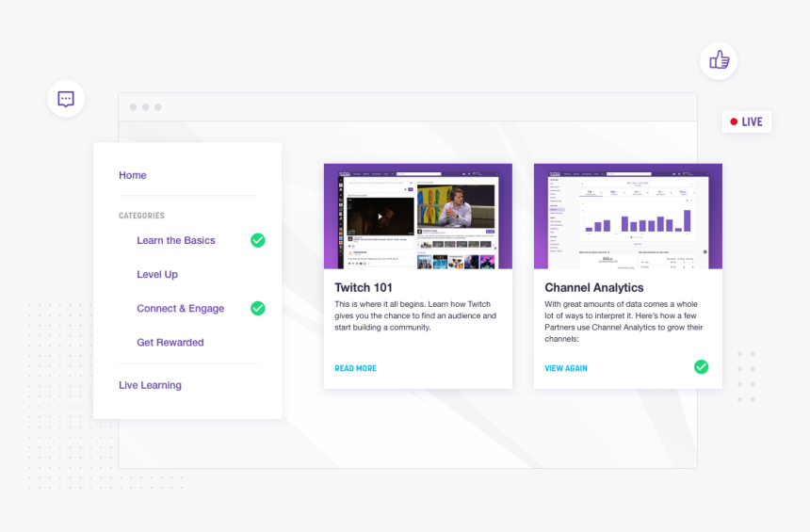Click the Channel Analytics card title
This screenshot has height=532, width=810.
point(594,288)
